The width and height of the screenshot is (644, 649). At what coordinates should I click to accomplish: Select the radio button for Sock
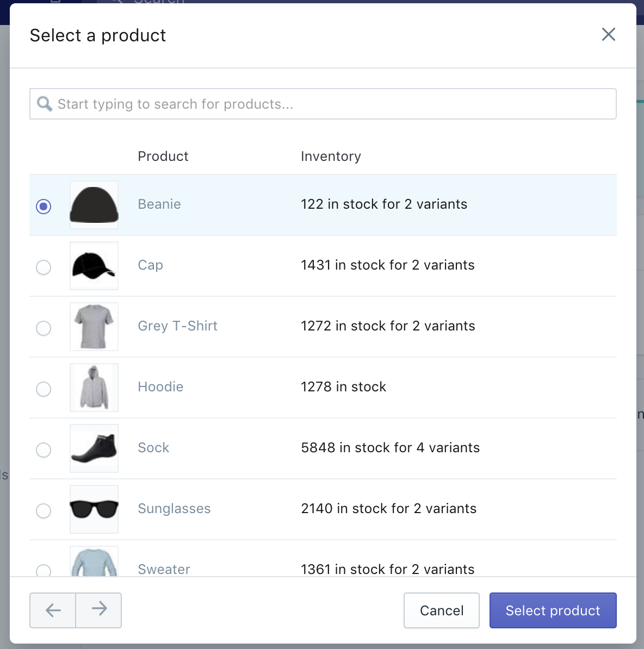[44, 450]
